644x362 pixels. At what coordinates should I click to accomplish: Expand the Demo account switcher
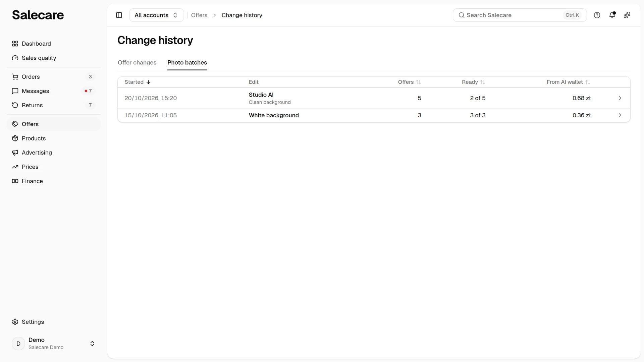coord(92,344)
